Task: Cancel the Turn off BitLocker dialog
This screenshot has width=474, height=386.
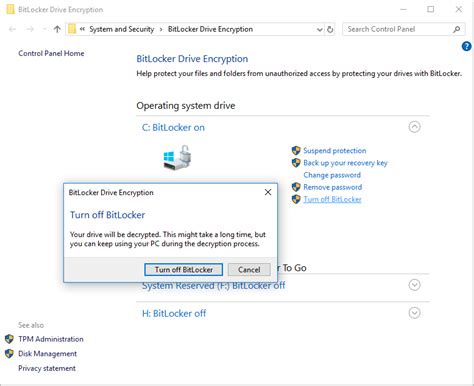Action: point(249,269)
